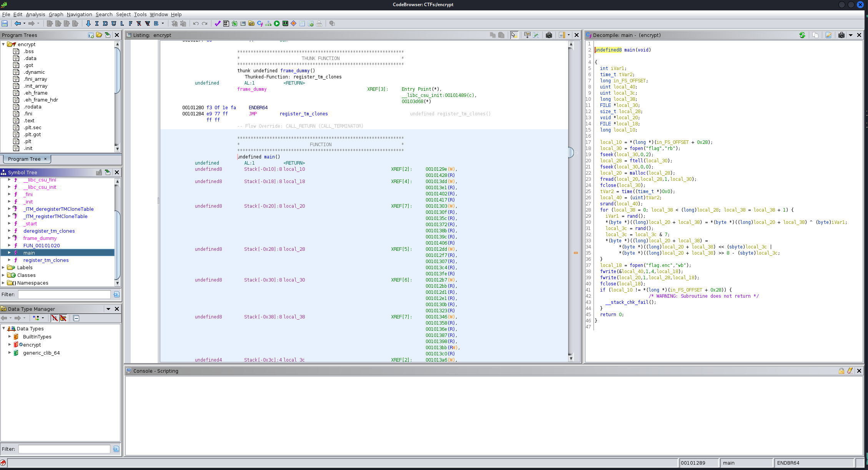Screen dimensions: 868x470
Task: Open the back history dropdown arrow
Action: 24,23
